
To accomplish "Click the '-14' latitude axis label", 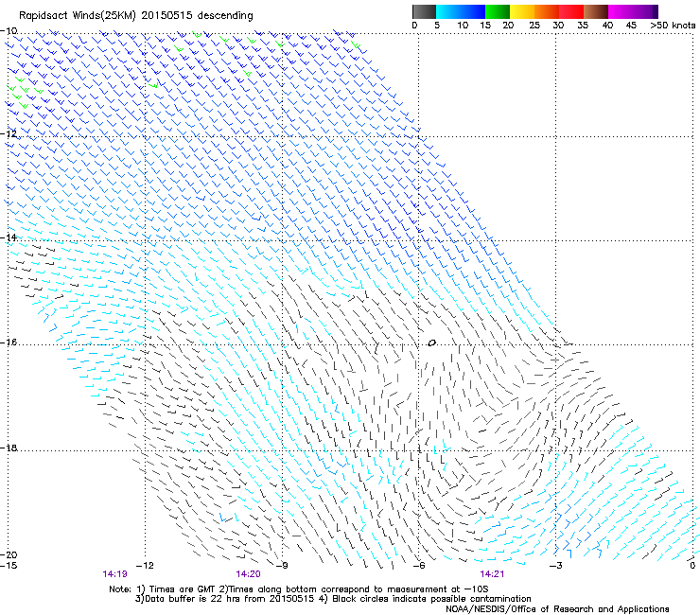I will [x=9, y=237].
